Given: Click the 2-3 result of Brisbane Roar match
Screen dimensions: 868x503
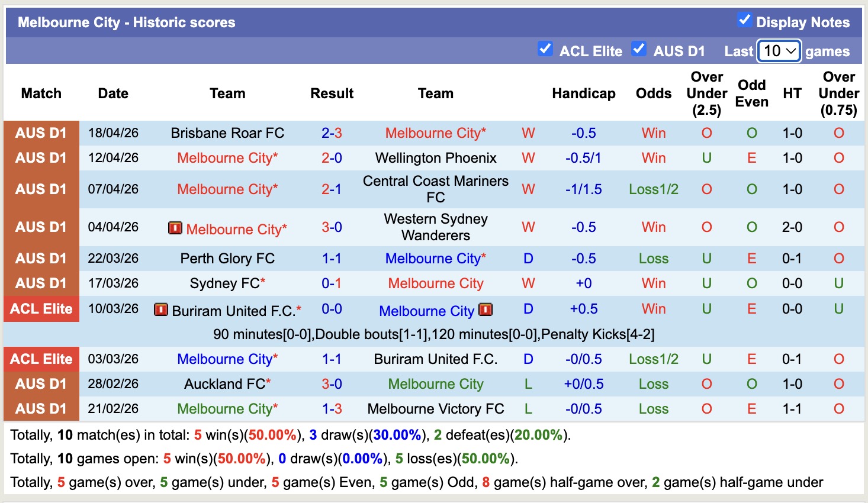Looking at the screenshot, I should coord(332,133).
